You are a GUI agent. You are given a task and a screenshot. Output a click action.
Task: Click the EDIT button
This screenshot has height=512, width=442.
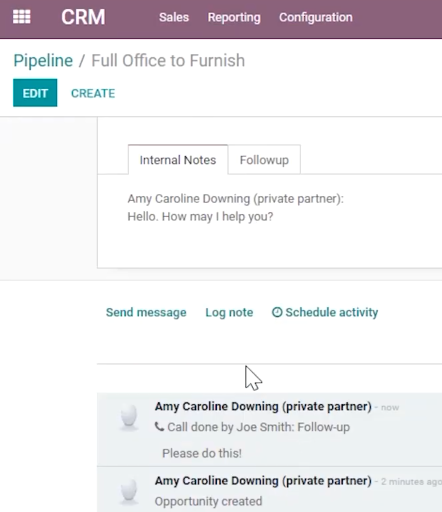[x=35, y=93]
